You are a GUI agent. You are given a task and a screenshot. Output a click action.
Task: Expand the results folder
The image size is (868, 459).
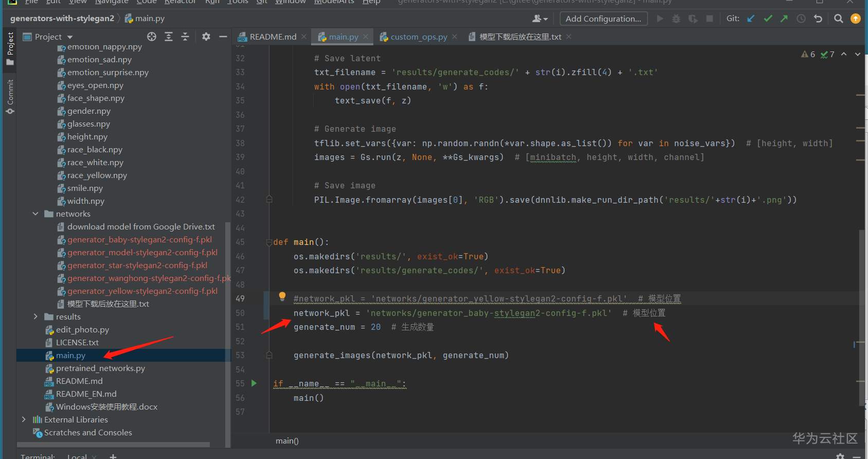click(x=35, y=316)
